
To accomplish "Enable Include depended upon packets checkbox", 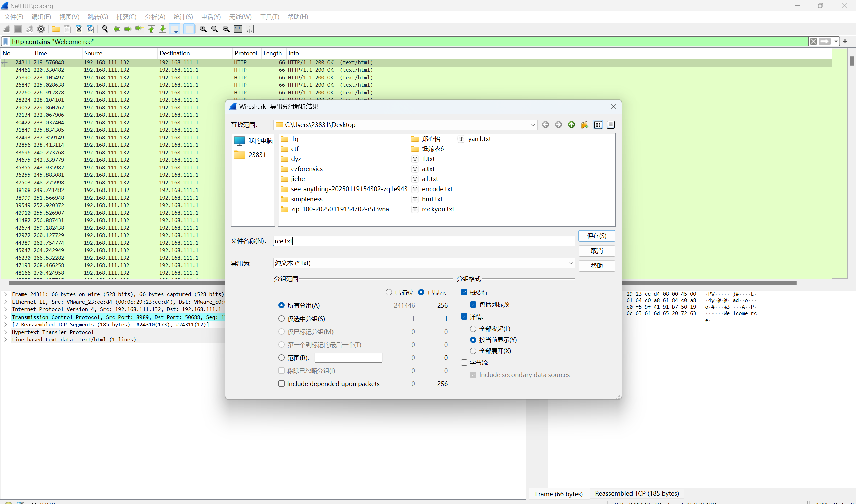I will pyautogui.click(x=281, y=384).
